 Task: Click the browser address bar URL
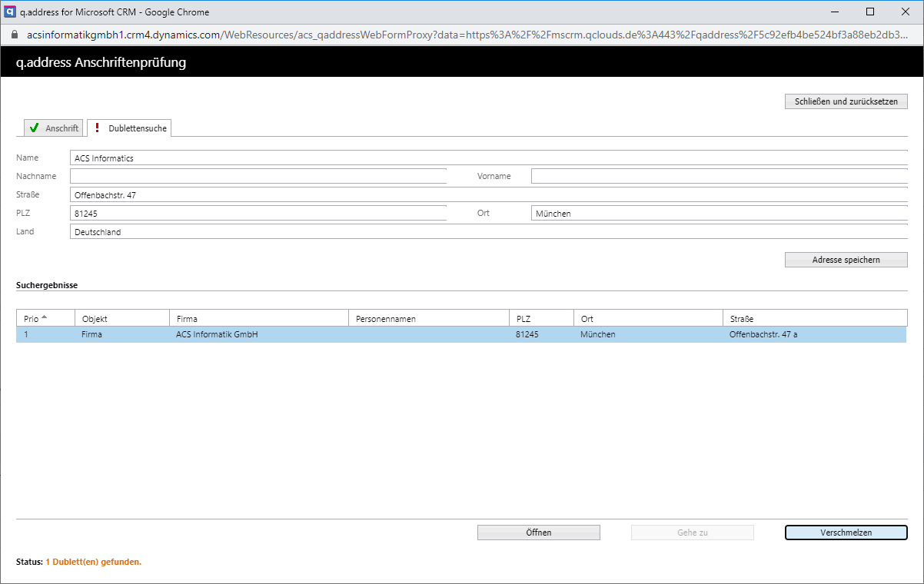468,35
